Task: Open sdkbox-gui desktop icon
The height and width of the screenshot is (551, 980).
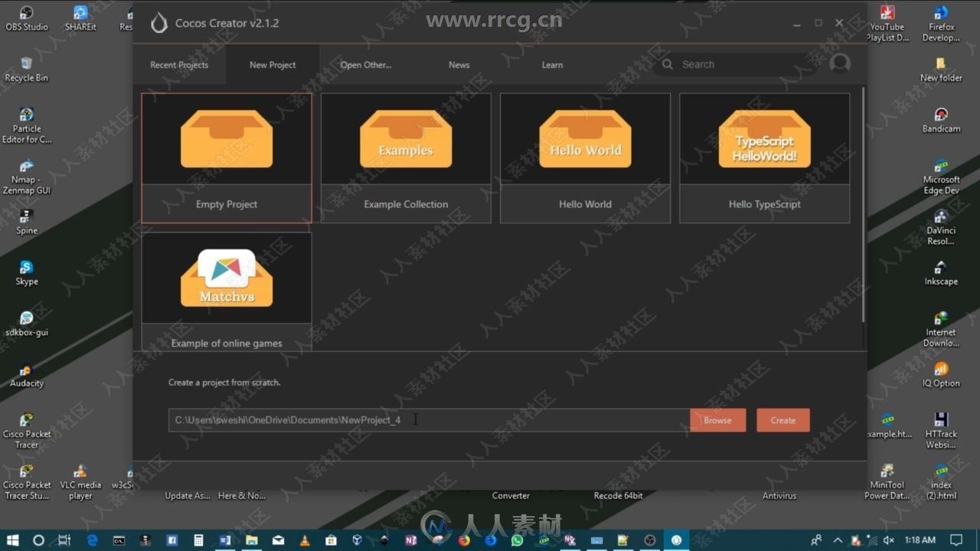Action: point(27,324)
